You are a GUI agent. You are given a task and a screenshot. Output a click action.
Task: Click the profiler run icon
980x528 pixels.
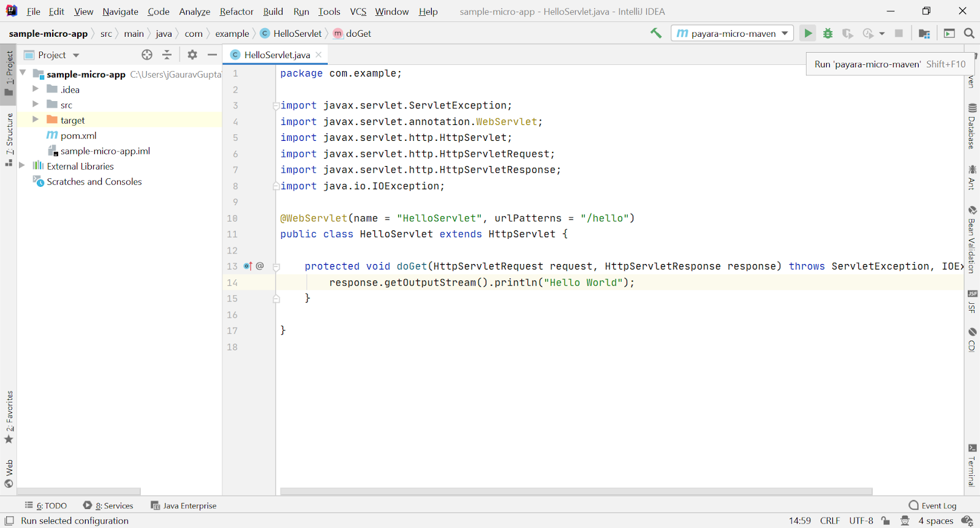point(868,33)
